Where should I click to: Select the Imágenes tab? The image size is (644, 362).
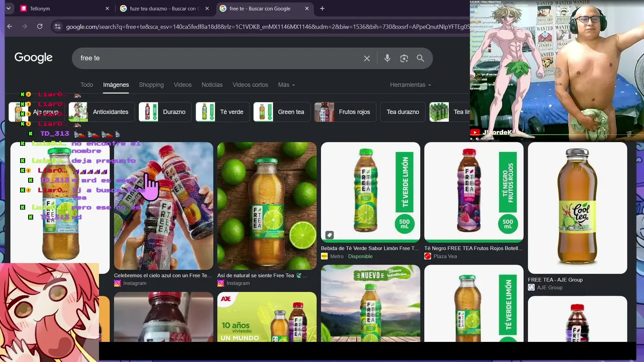(116, 85)
